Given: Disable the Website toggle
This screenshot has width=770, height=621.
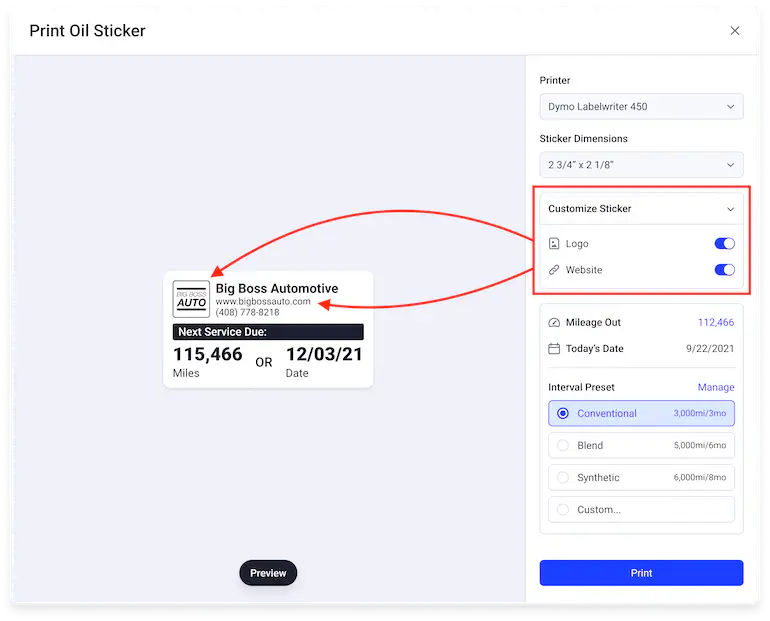Looking at the screenshot, I should [x=724, y=270].
